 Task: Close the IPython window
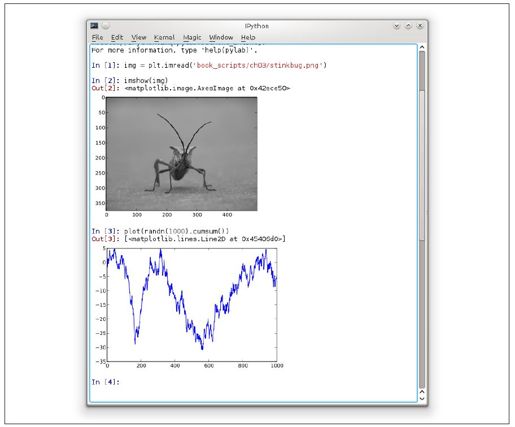420,26
